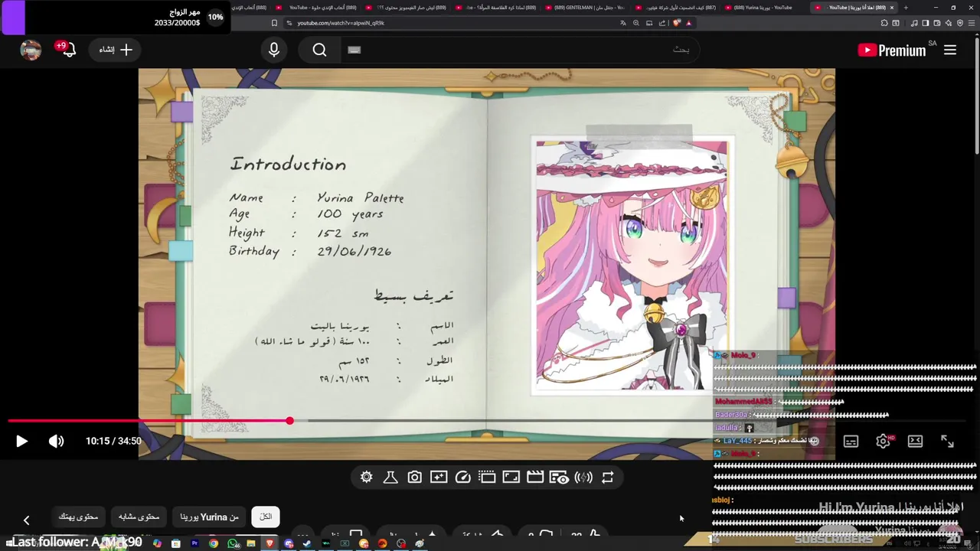Open Adobe Premiere Pro from the taskbar
This screenshot has width=980, height=551.
pos(194,543)
